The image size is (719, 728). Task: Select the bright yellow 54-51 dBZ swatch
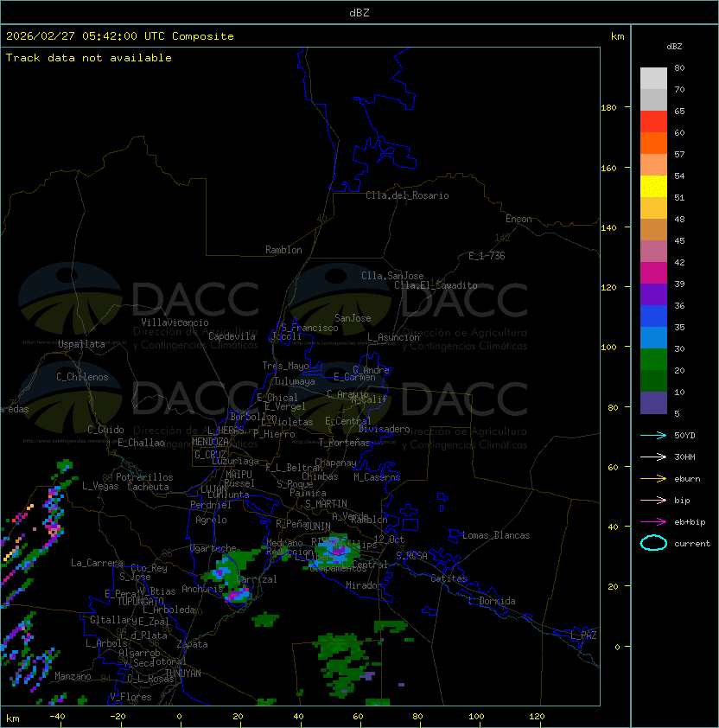coord(653,187)
